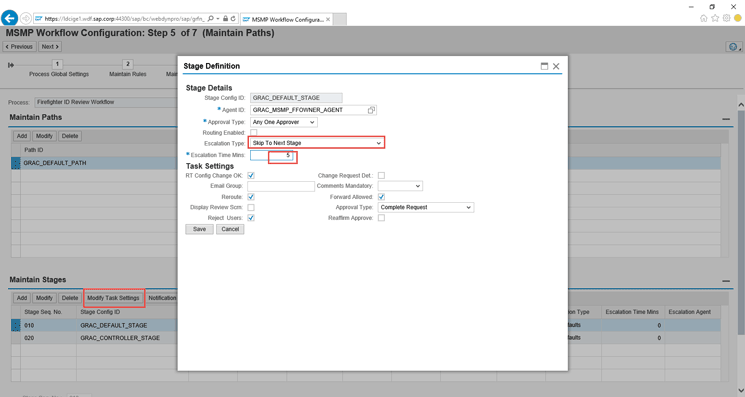Go to step 1 Process Global Settings

(57, 64)
